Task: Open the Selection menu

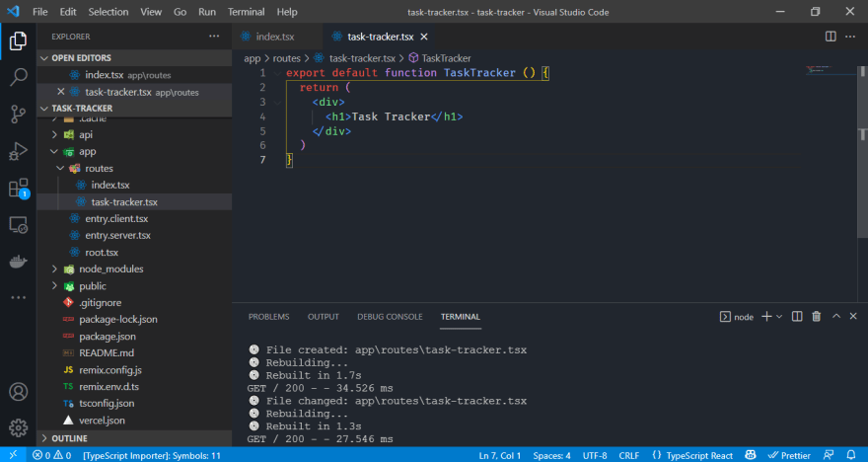Action: [108, 12]
